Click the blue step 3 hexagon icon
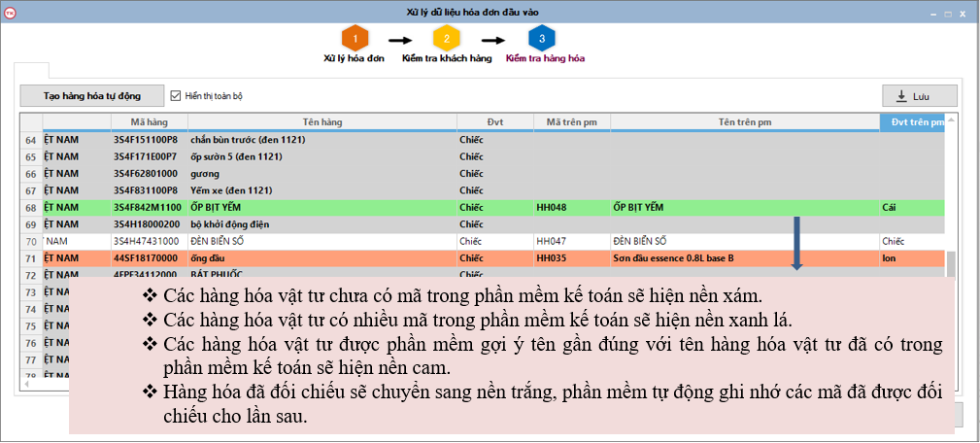The width and height of the screenshot is (980, 443). [x=542, y=39]
